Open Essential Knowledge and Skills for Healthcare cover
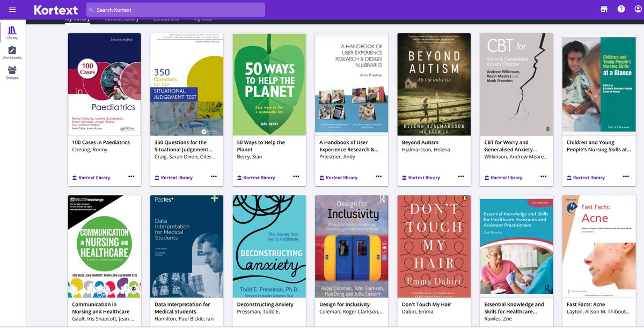 click(517, 246)
